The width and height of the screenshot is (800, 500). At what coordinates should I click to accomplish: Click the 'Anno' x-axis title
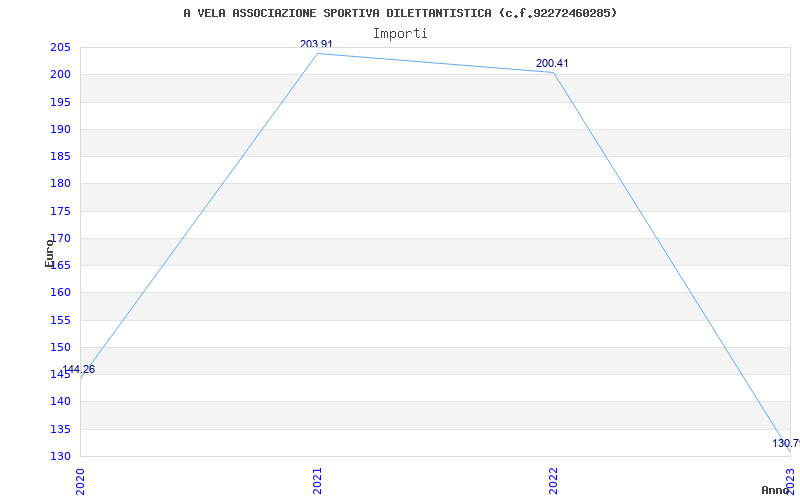click(x=776, y=490)
